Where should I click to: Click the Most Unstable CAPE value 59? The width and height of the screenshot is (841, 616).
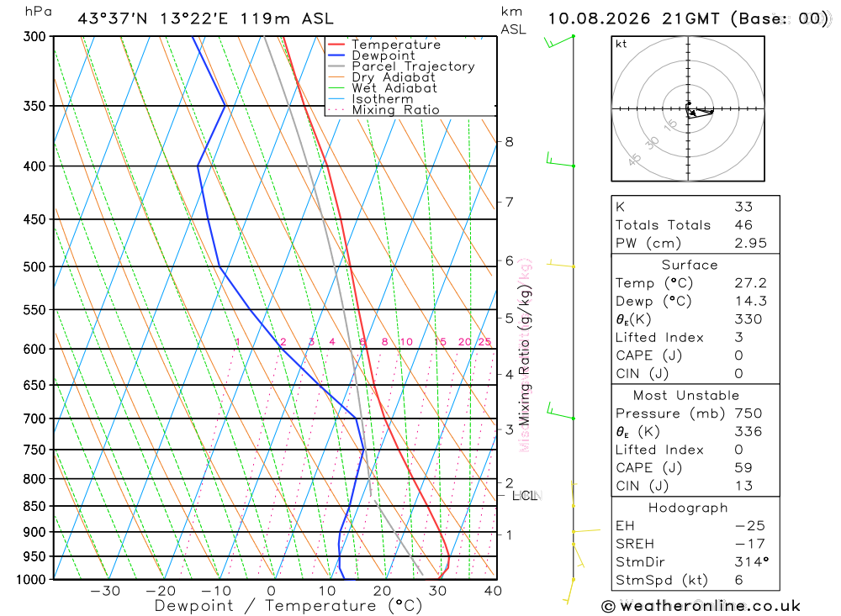click(744, 468)
